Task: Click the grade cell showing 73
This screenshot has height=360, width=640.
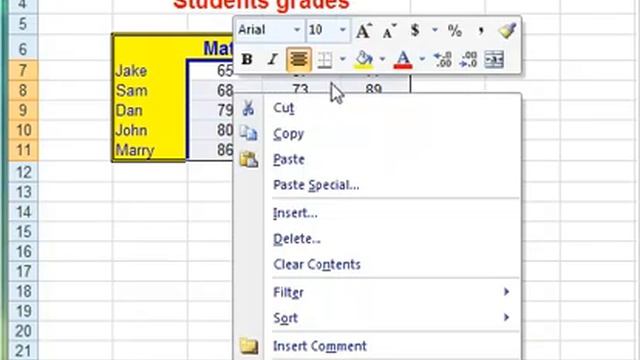Action: point(300,88)
